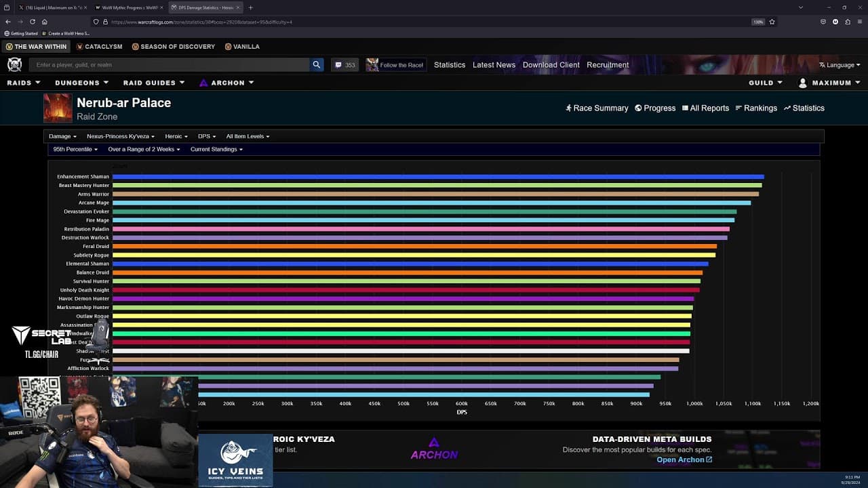868x488 pixels.
Task: Open Over a Range of 2 Weeks dropdown
Action: click(144, 149)
